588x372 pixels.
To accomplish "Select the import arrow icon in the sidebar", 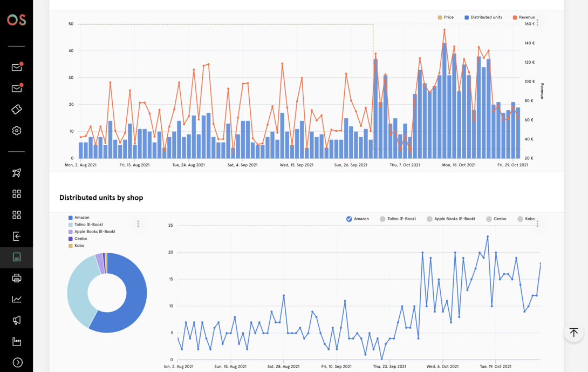I will [17, 236].
